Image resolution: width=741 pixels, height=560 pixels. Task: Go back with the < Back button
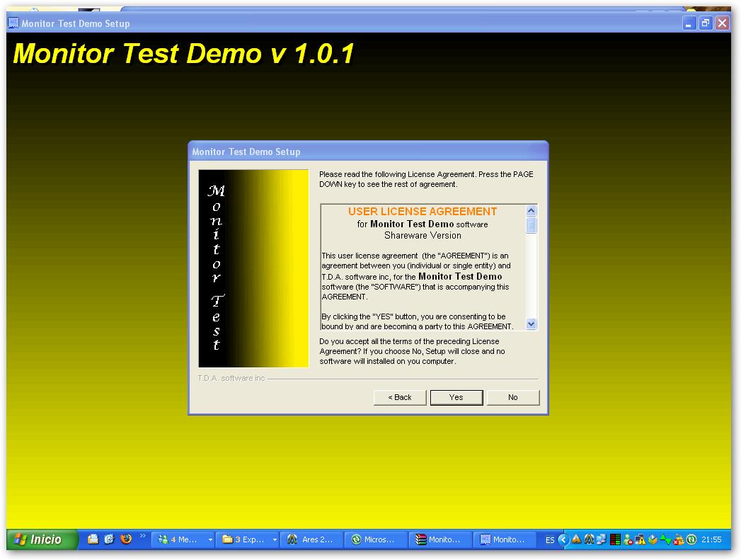coord(400,397)
